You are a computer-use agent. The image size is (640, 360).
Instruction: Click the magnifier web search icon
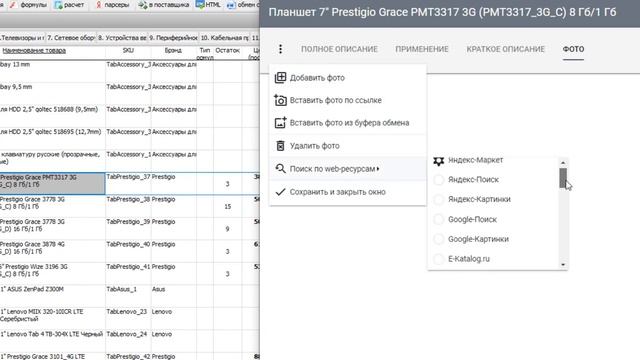(x=280, y=169)
